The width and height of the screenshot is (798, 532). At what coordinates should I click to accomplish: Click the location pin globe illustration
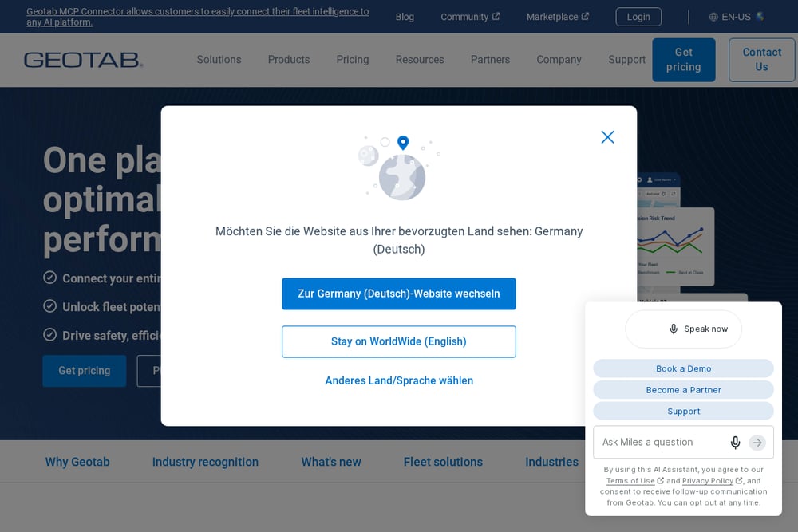click(x=399, y=167)
